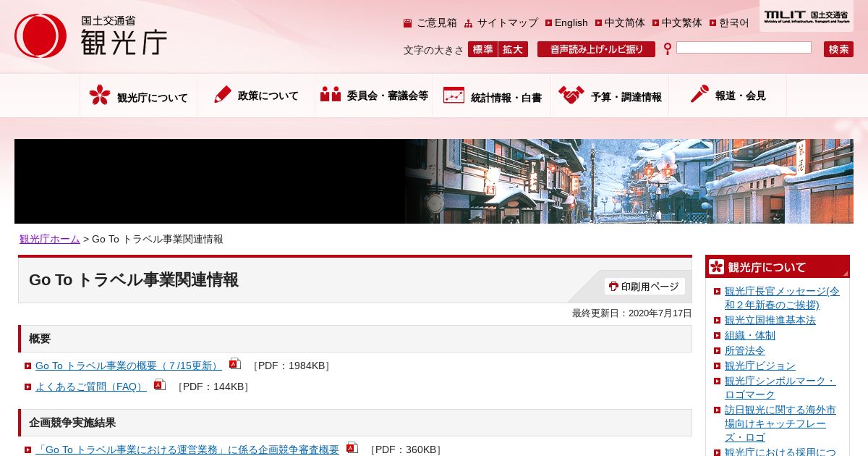The width and height of the screenshot is (868, 456).
Task: Click the printer icon in 印刷用ページ
Action: pos(613,286)
